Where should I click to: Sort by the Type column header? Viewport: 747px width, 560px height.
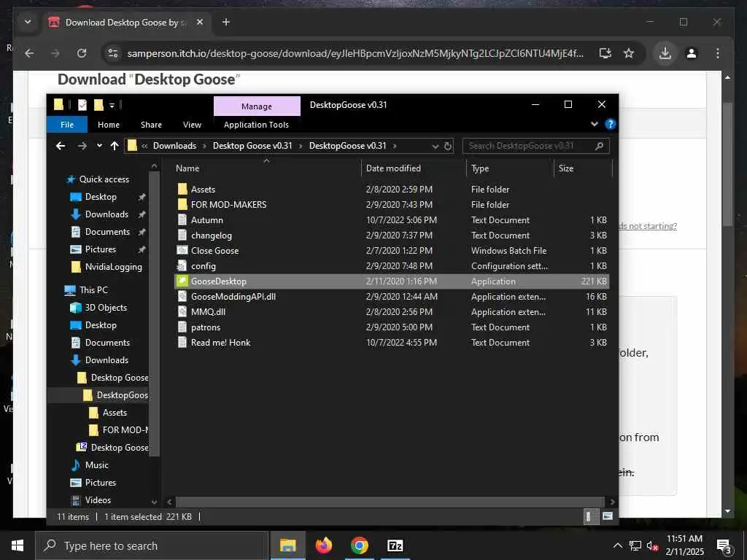tap(510, 168)
